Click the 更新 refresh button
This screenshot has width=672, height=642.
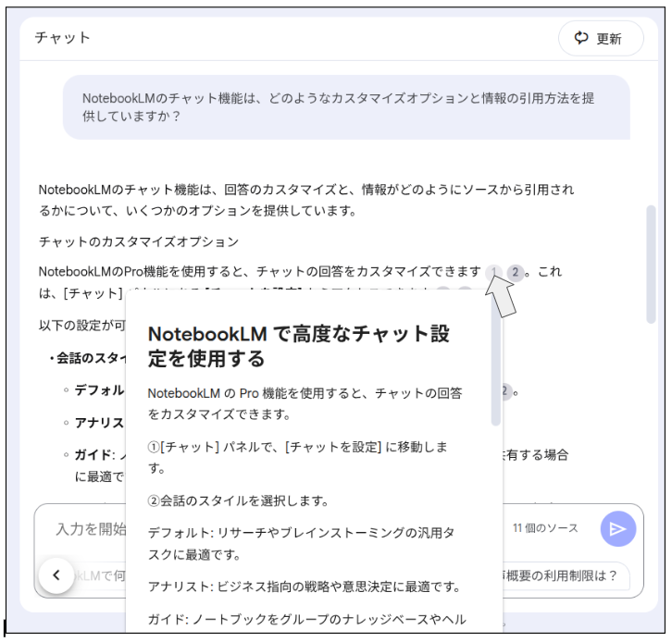[x=601, y=38]
